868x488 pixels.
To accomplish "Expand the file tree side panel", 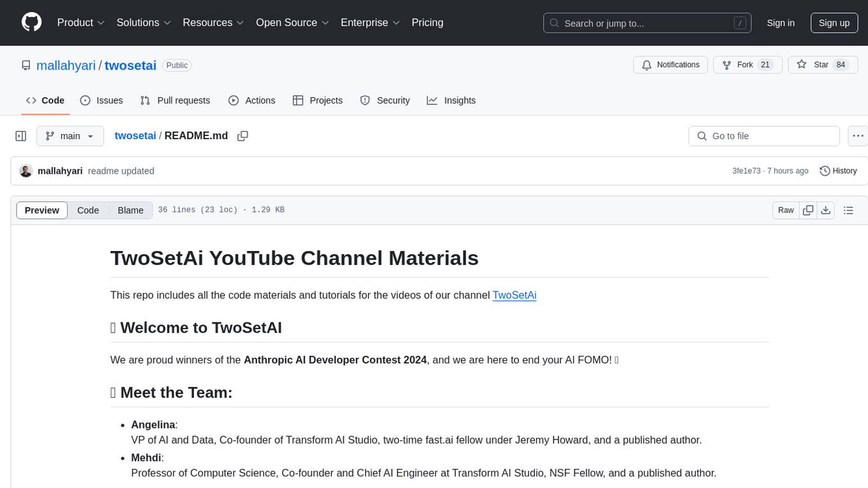I will point(21,136).
